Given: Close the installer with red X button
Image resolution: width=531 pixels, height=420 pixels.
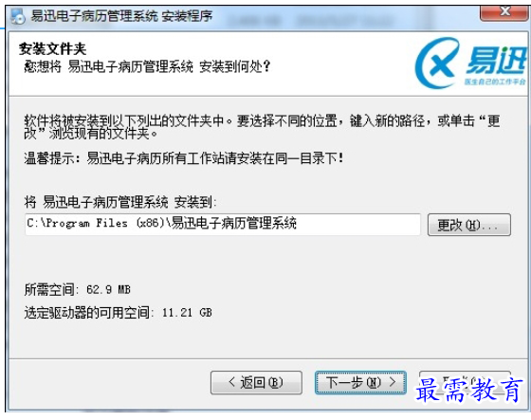Looking at the screenshot, I should pos(504,13).
